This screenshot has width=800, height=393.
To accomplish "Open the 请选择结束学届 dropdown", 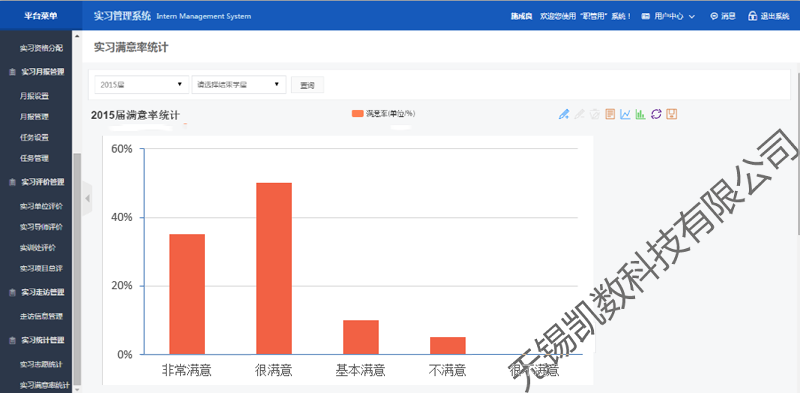I will tap(239, 85).
